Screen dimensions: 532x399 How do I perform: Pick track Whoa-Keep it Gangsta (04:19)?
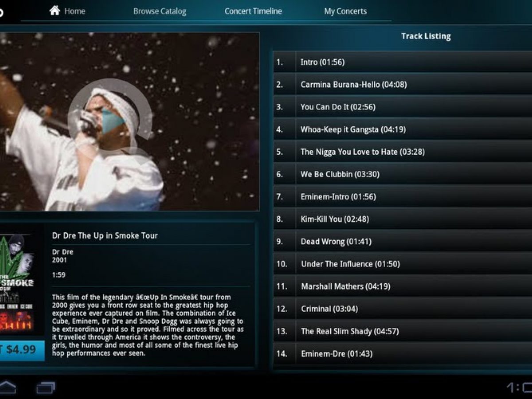(x=403, y=129)
